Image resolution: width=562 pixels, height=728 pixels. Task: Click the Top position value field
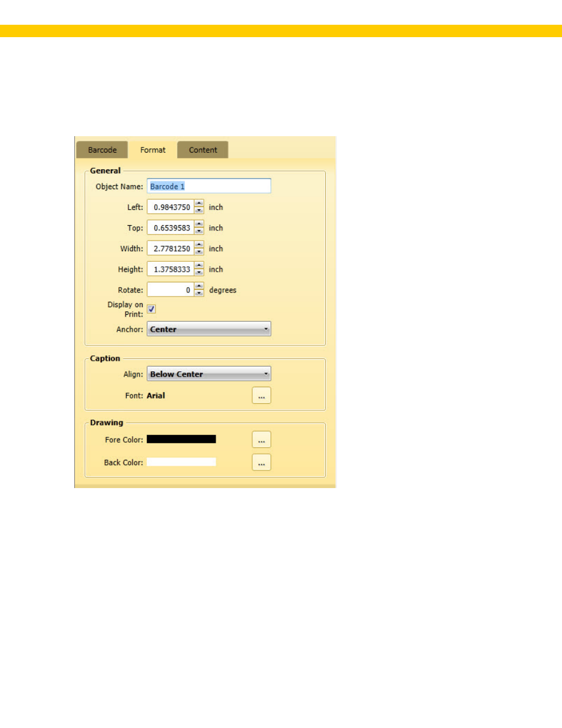[x=170, y=228]
